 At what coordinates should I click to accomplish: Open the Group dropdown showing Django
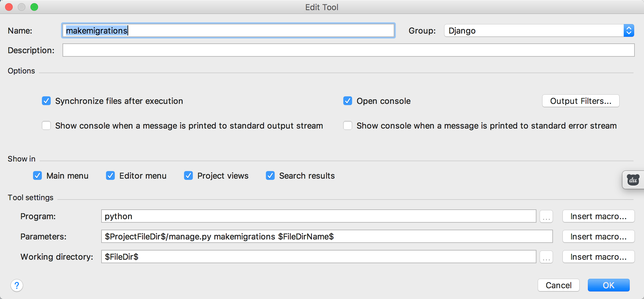point(539,31)
